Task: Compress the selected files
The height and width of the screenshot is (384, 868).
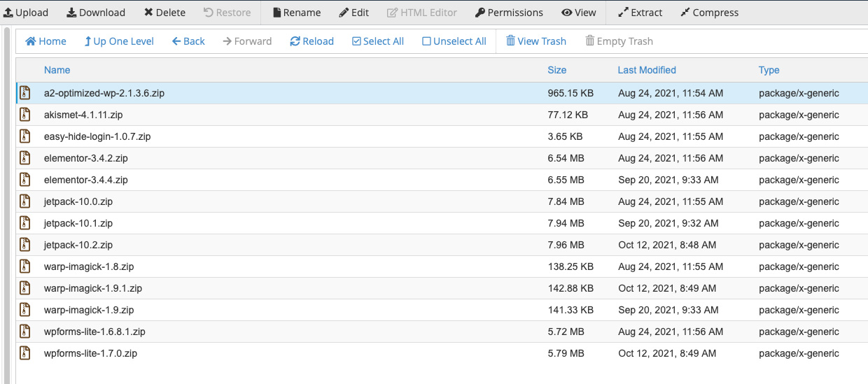Action: (x=709, y=13)
